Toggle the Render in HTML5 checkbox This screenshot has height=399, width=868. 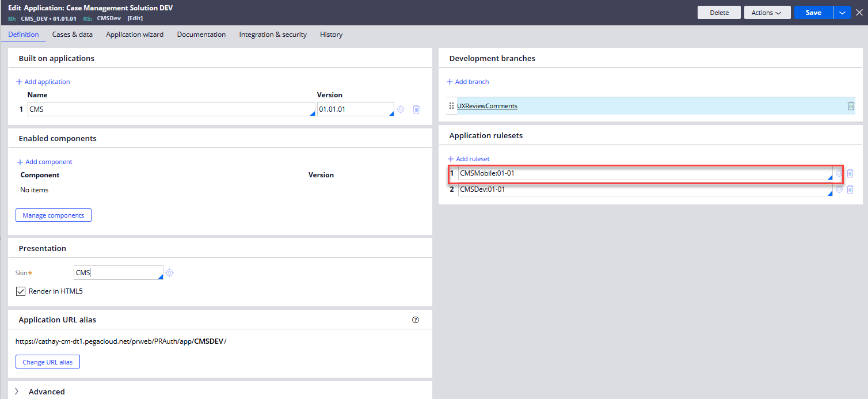click(x=21, y=291)
